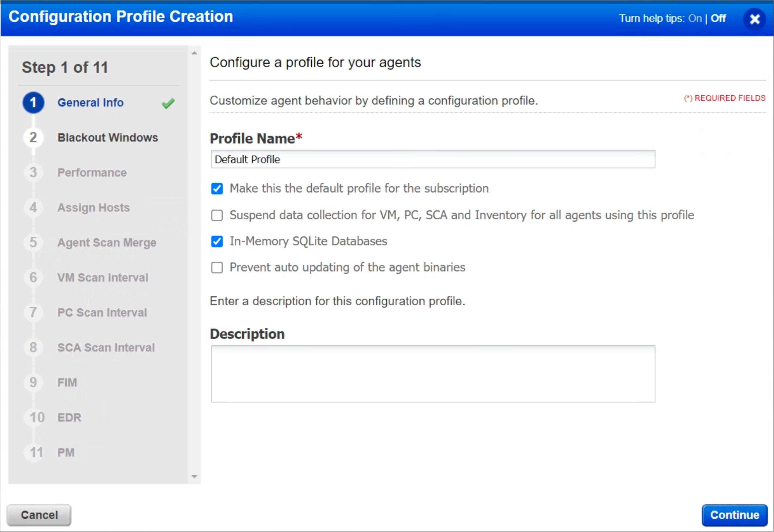774x532 pixels.
Task: Select the General Info step
Action: click(90, 102)
